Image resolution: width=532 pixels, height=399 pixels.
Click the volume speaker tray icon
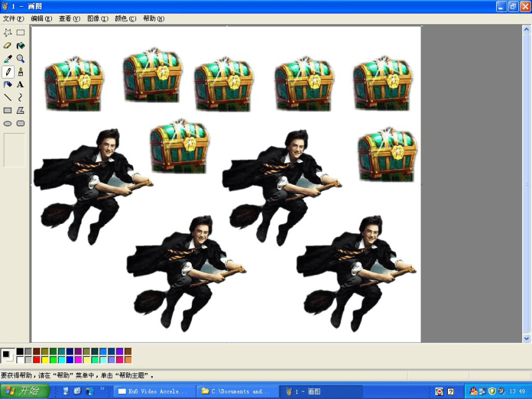coord(501,391)
